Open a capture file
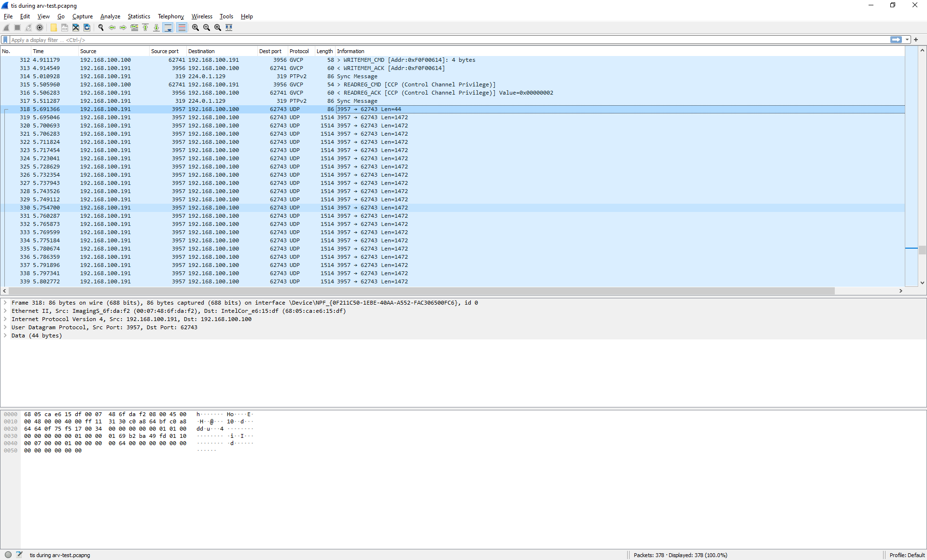Viewport: 927px width, 560px height. [53, 28]
